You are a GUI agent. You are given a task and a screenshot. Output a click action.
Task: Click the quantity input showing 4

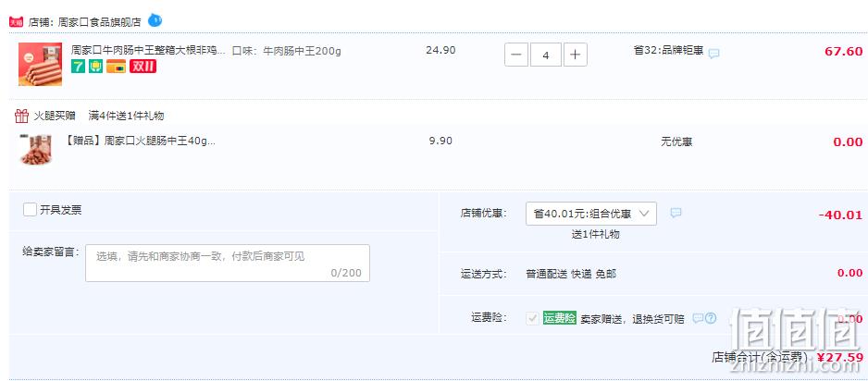[546, 55]
